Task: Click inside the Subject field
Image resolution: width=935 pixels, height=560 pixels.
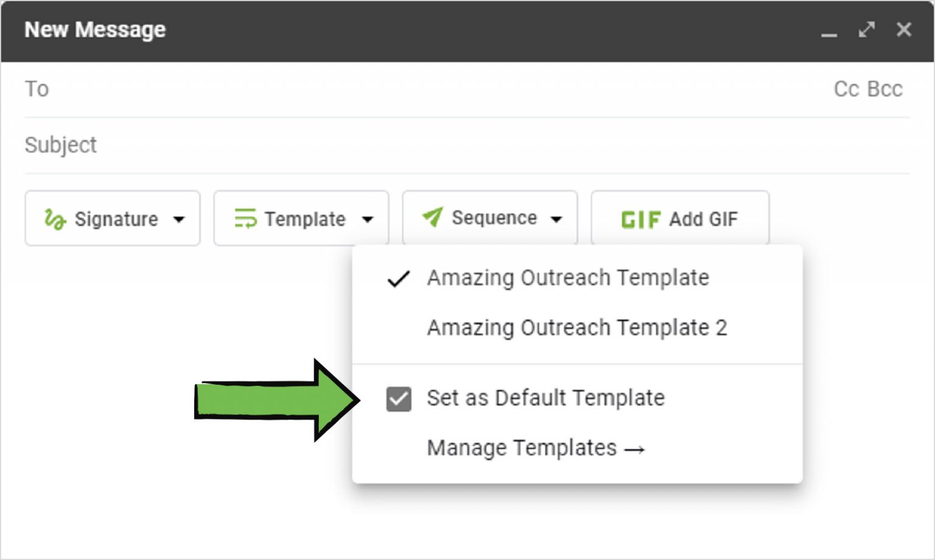Action: point(243,145)
